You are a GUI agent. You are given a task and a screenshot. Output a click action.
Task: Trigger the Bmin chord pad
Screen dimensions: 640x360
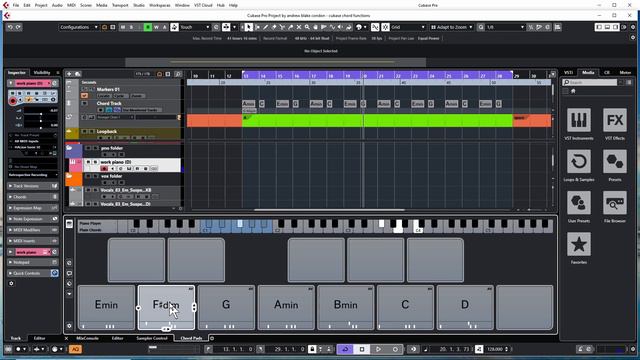click(x=346, y=307)
